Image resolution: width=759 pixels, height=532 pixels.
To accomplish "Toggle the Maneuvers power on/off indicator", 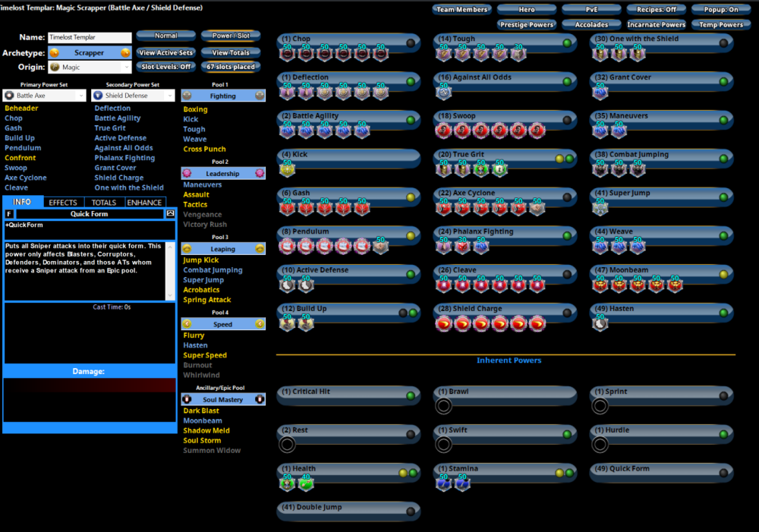I will (x=723, y=120).
